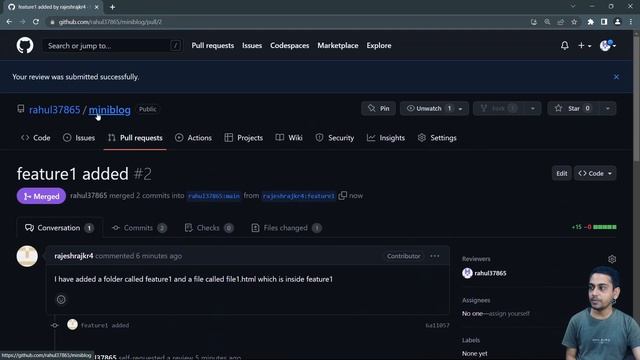Open the miniblog repository link

tap(109, 109)
